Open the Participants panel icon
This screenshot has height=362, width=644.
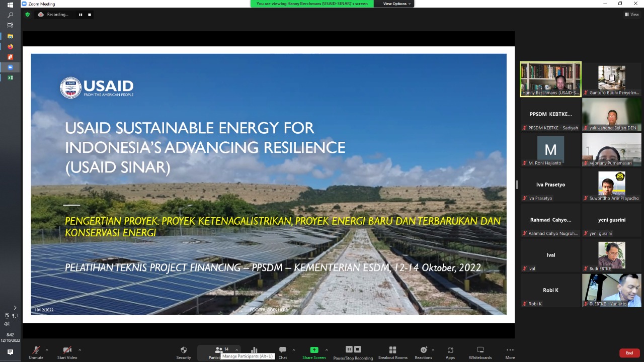pyautogui.click(x=218, y=350)
